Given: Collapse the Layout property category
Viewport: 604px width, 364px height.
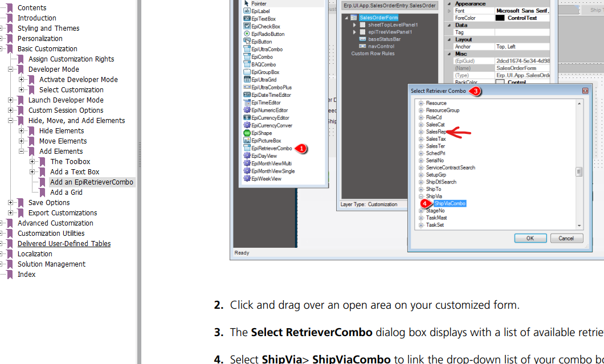Looking at the screenshot, I should click(449, 39).
